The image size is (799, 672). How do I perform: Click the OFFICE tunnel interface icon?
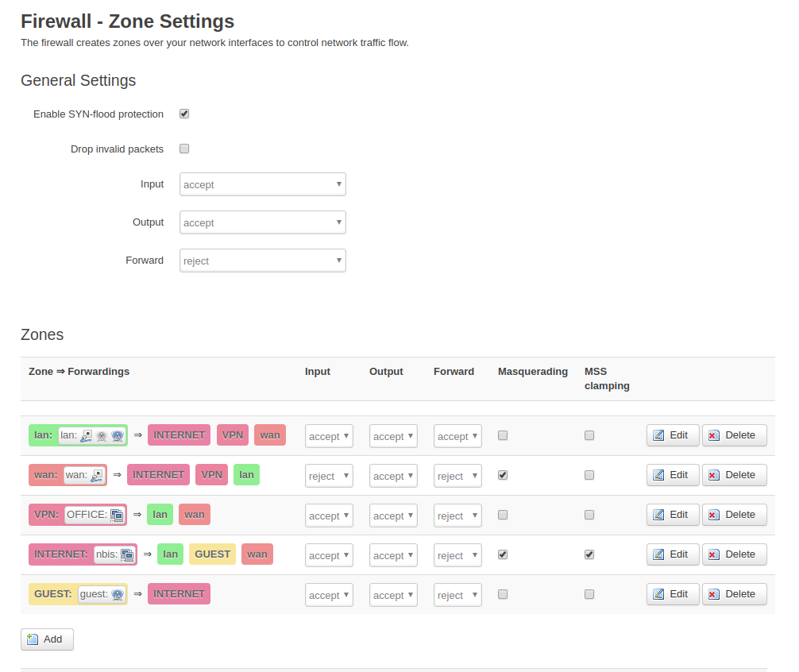(x=117, y=515)
